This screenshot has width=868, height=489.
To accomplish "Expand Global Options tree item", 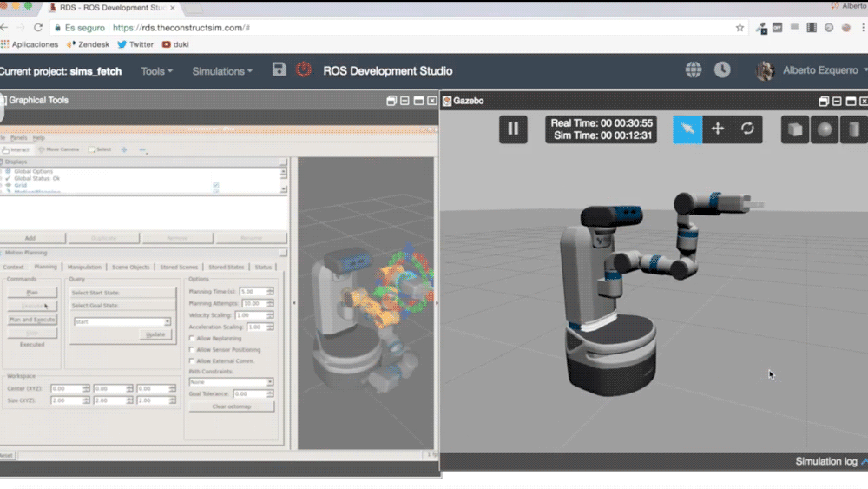I will tap(3, 172).
